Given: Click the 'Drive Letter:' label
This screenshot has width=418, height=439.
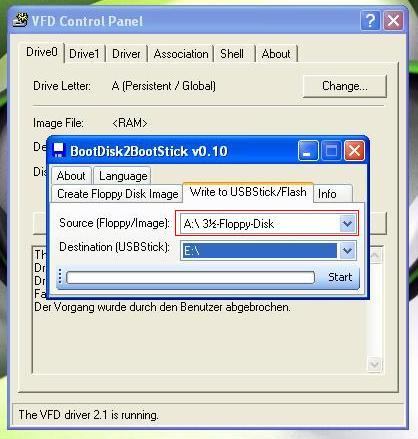Looking at the screenshot, I should (62, 86).
